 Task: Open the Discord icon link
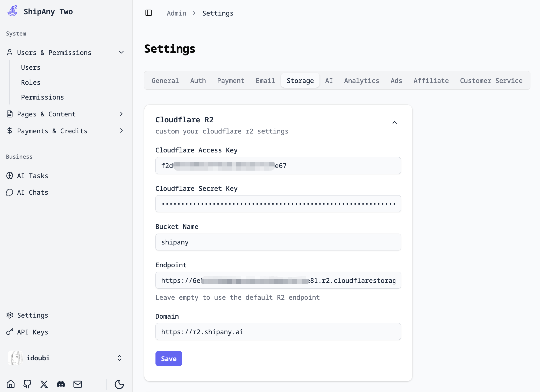61,384
